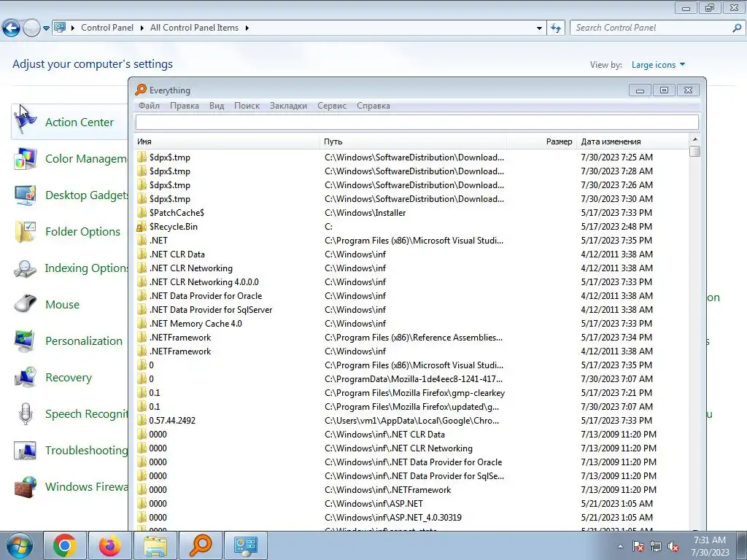Sort by Путь column header
The height and width of the screenshot is (560, 747).
414,141
